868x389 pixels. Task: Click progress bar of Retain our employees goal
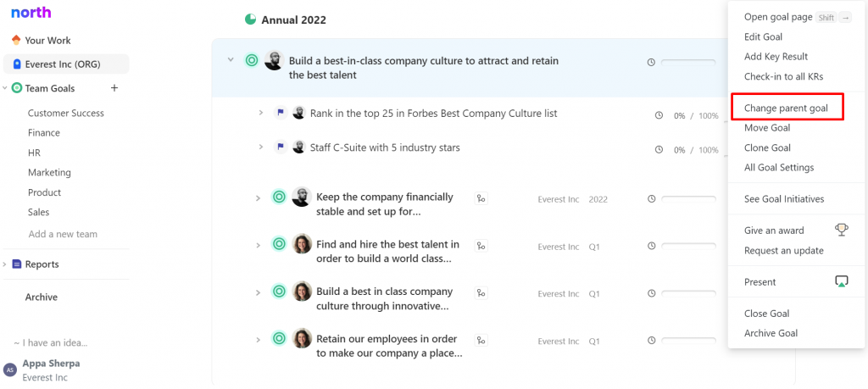coord(688,341)
